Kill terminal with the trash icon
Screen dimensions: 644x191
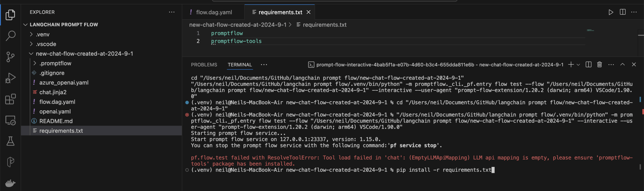tap(599, 64)
